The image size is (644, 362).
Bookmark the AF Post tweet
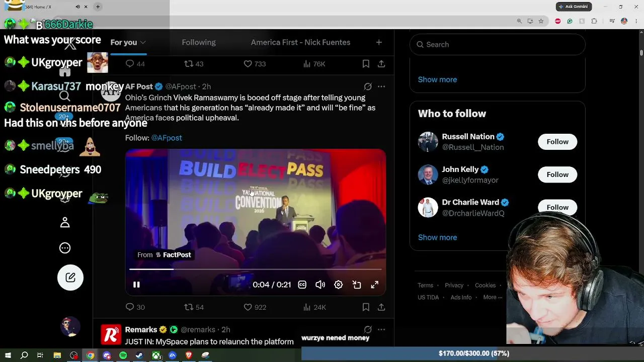pos(366,307)
